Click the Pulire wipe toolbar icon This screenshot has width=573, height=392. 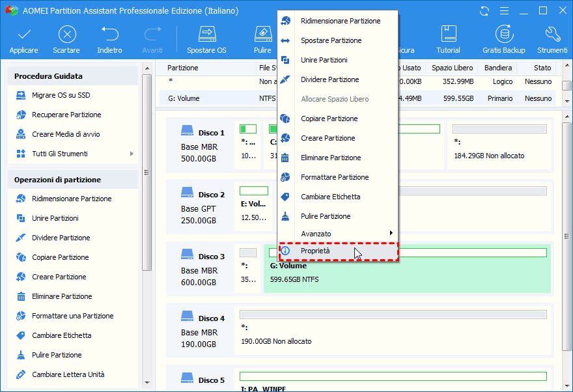[x=263, y=34]
